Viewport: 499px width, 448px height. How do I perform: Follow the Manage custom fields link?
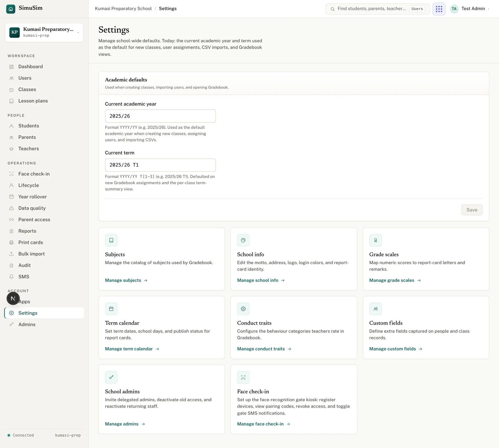396,349
